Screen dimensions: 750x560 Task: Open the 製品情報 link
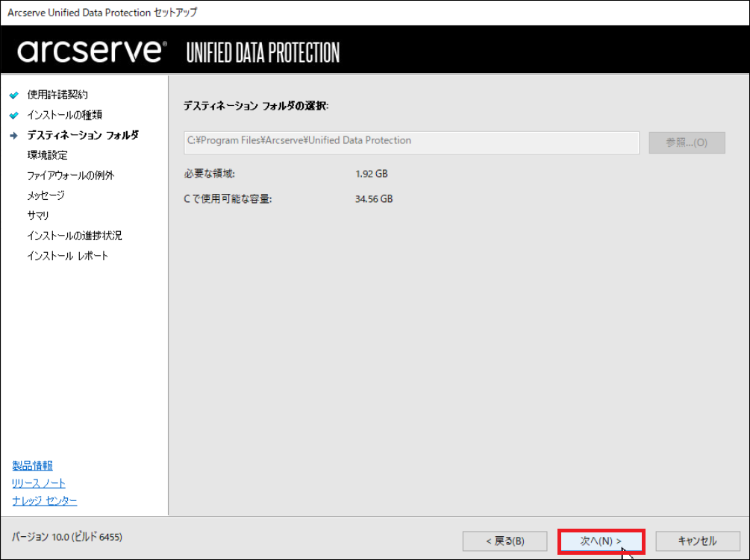pos(33,465)
